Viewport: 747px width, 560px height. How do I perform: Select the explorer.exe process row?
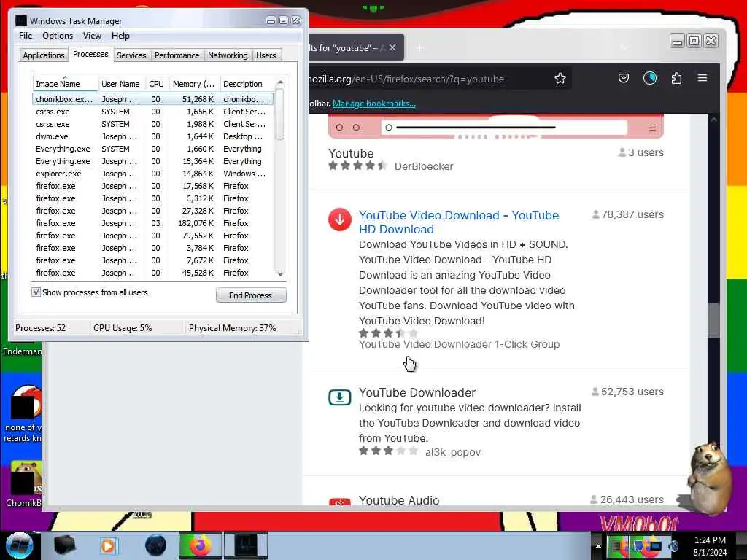(153, 174)
